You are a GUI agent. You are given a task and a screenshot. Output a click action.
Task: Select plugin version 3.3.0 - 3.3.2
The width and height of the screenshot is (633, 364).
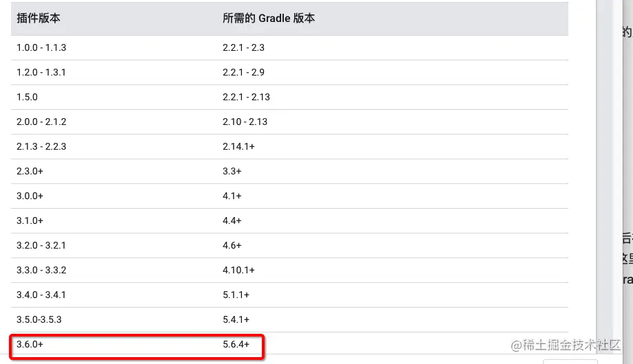[41, 270]
